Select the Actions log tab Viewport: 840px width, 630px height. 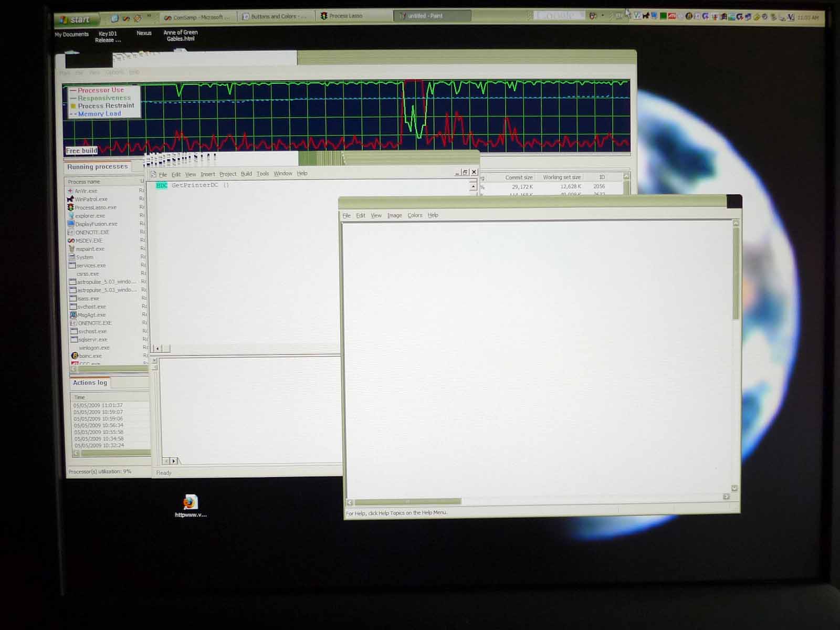(90, 383)
